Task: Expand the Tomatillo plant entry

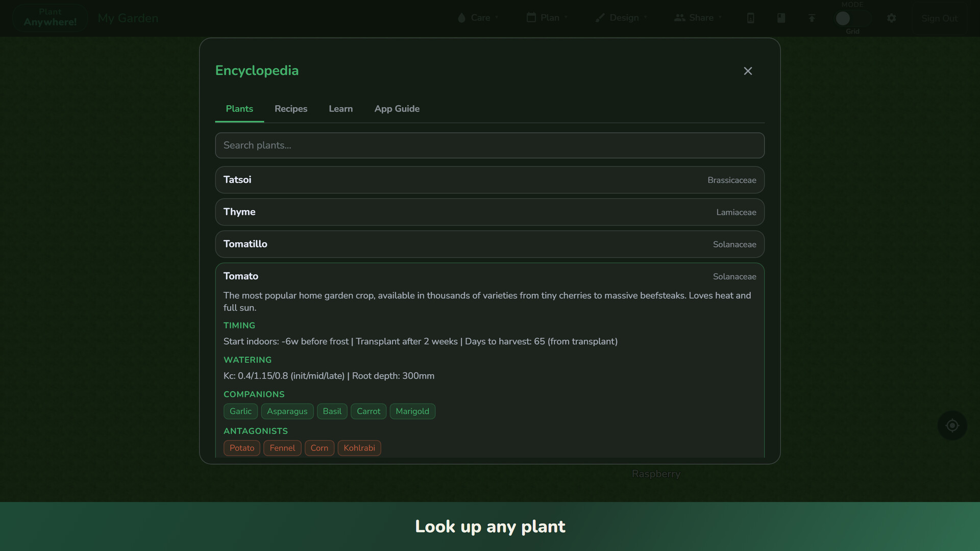Action: point(489,244)
